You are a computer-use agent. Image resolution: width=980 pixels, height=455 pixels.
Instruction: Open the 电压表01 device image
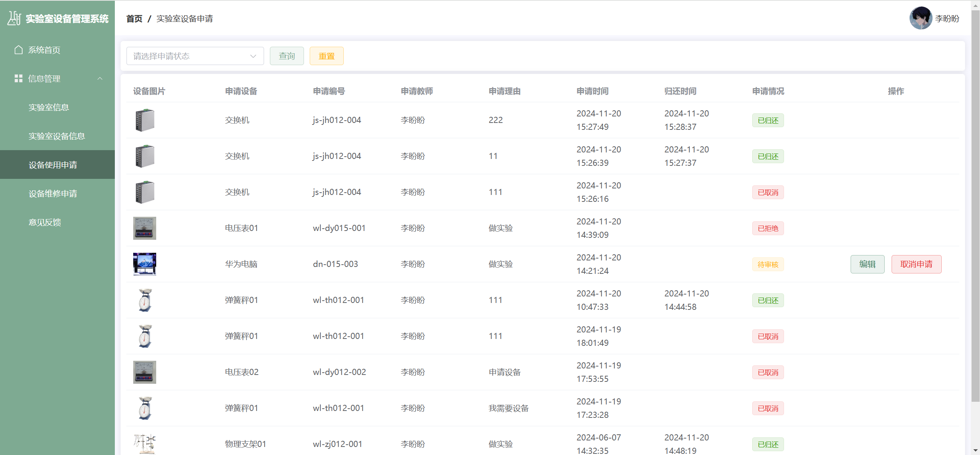[144, 228]
